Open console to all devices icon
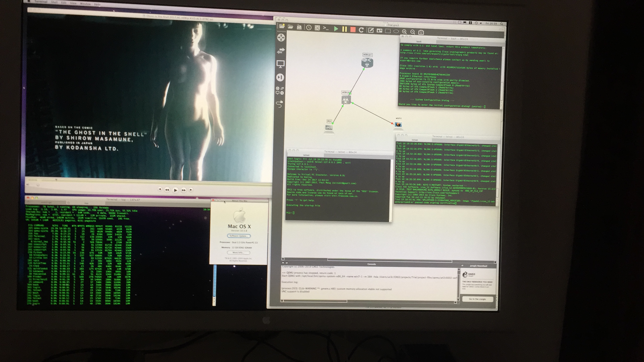The height and width of the screenshot is (362, 644). [326, 28]
